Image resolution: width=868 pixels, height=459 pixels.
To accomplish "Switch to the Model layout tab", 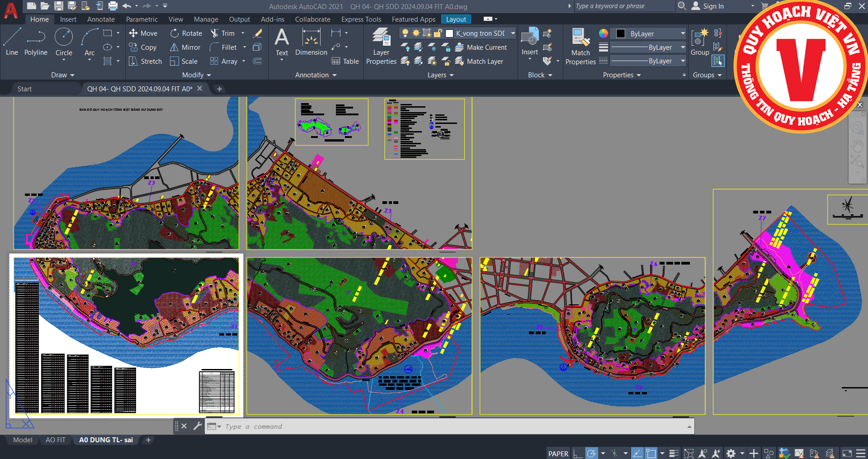I will 23,440.
